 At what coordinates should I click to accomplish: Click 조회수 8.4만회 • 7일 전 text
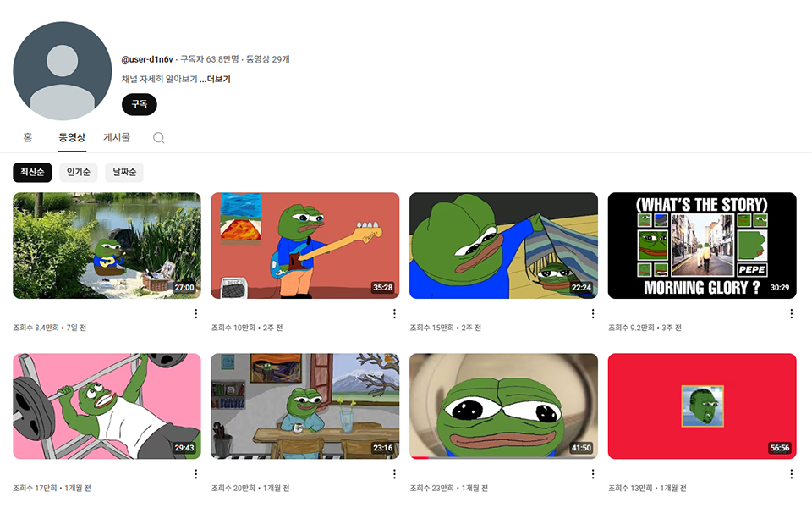coord(50,328)
